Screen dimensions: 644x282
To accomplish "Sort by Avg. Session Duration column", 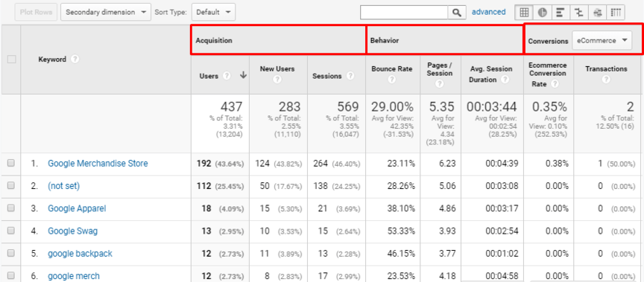I will tap(490, 74).
